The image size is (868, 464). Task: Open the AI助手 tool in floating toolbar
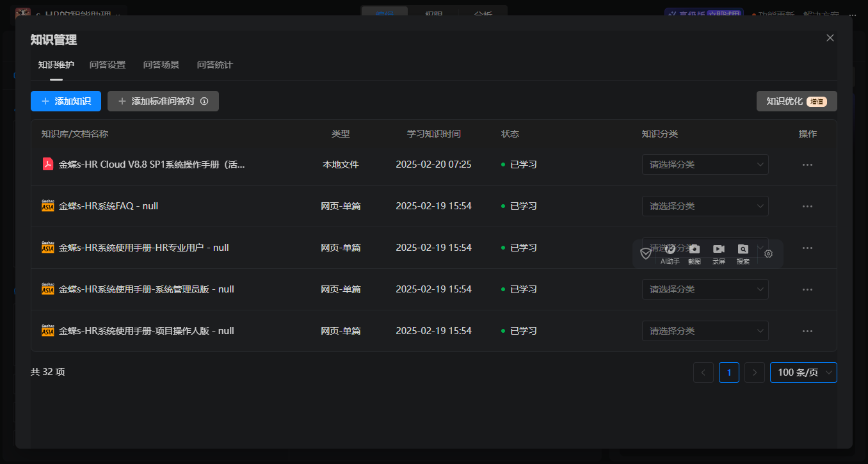pos(670,254)
